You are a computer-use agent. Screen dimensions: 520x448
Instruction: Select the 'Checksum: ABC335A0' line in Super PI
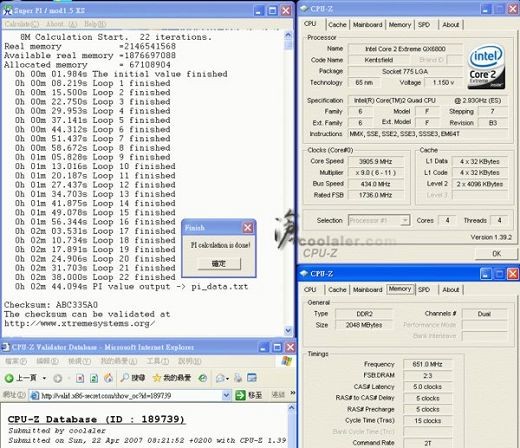tap(51, 305)
